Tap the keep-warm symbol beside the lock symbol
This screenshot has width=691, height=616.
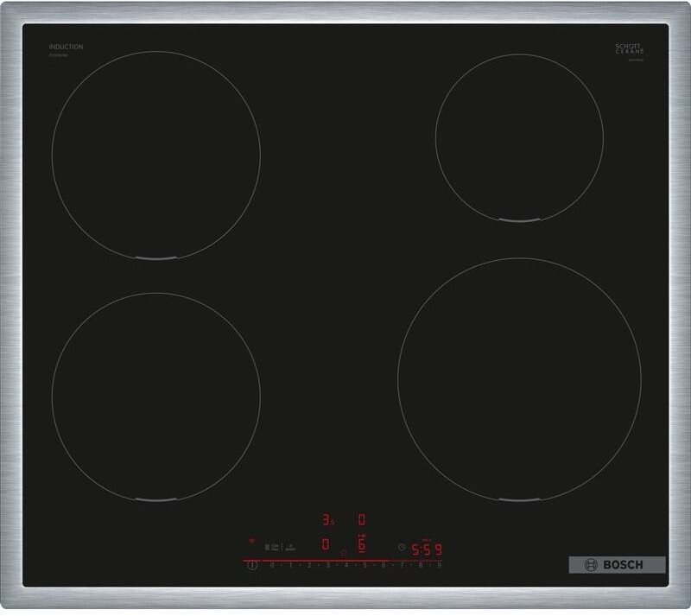(x=291, y=547)
